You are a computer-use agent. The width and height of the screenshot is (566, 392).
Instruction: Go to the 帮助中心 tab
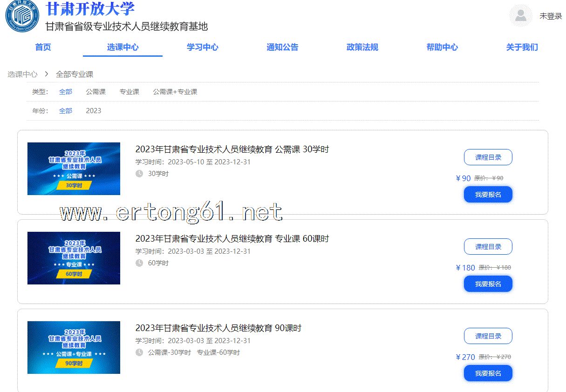(x=442, y=47)
